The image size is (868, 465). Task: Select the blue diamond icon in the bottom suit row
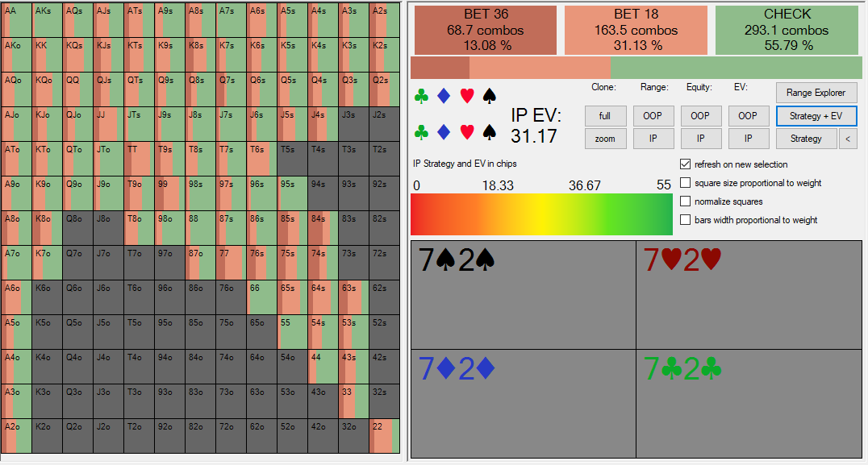coord(443,131)
